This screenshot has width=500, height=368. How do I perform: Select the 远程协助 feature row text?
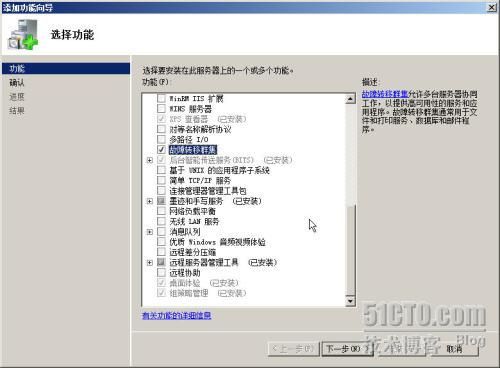[x=185, y=273]
